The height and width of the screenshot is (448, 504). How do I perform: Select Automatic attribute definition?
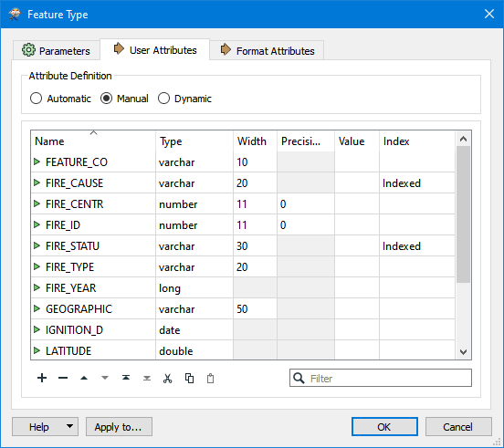(x=36, y=99)
